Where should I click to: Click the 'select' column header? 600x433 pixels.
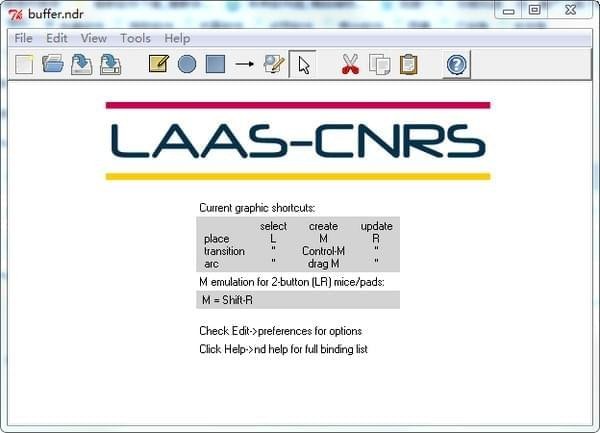point(273,226)
